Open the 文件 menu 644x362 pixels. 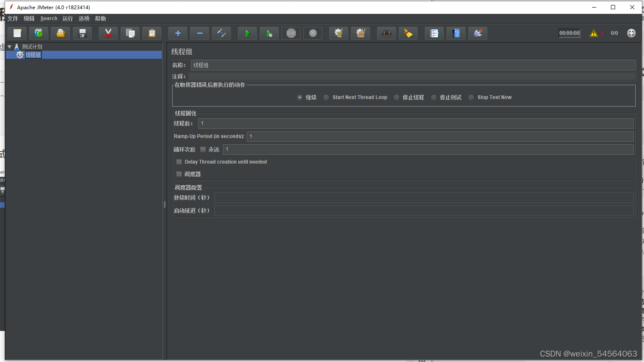(13, 18)
